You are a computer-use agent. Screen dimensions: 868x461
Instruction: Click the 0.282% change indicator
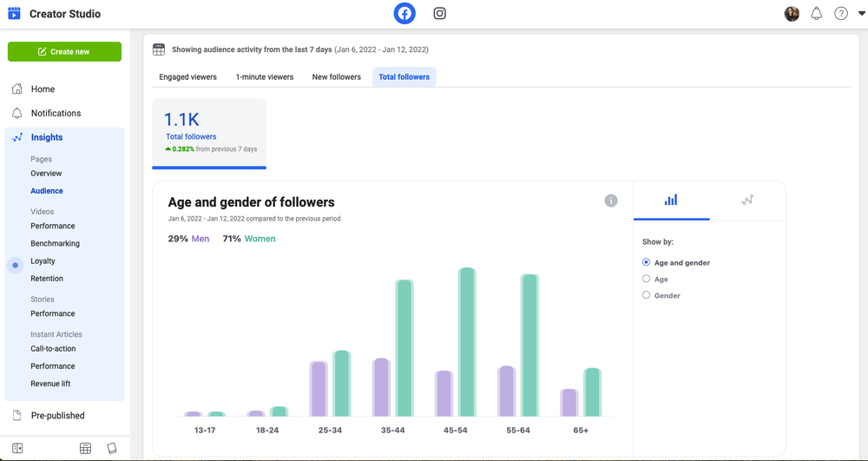[180, 148]
